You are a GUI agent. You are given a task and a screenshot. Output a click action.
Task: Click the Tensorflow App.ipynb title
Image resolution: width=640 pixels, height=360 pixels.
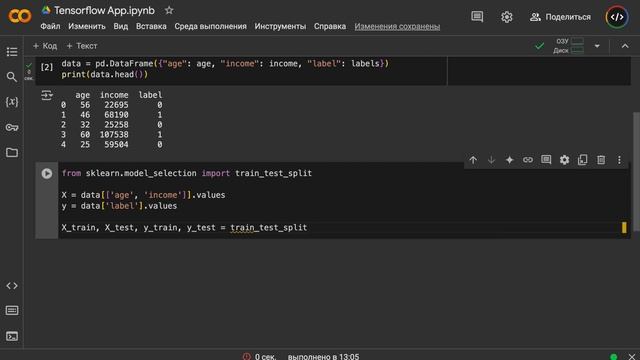(104, 11)
